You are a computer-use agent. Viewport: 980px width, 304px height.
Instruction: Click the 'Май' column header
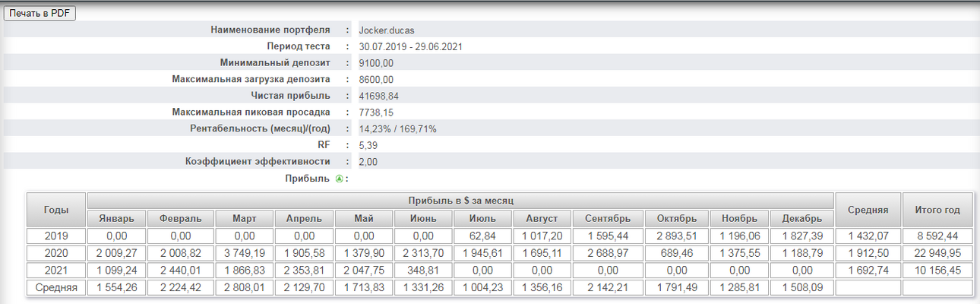point(364,219)
